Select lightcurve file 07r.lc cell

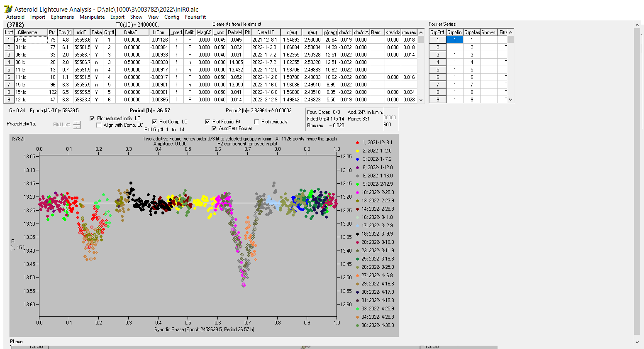[x=31, y=40]
